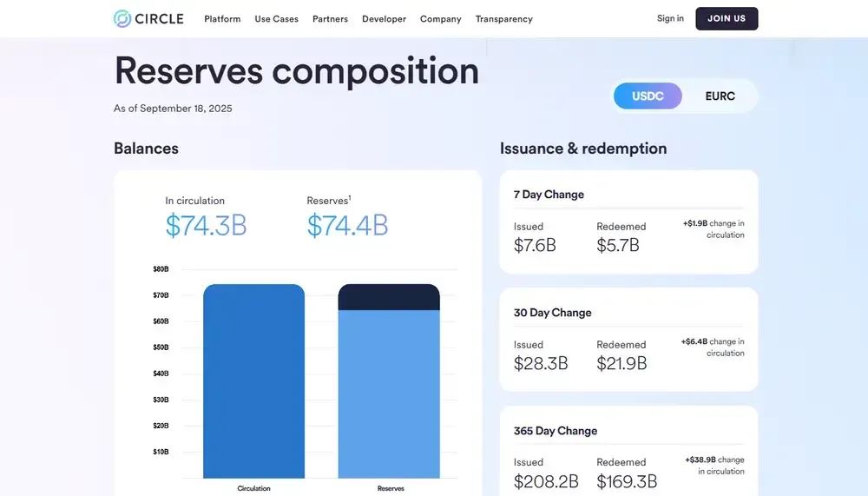Viewport: 868px width, 496px height.
Task: Select the 7 Day Change card
Action: [628, 222]
